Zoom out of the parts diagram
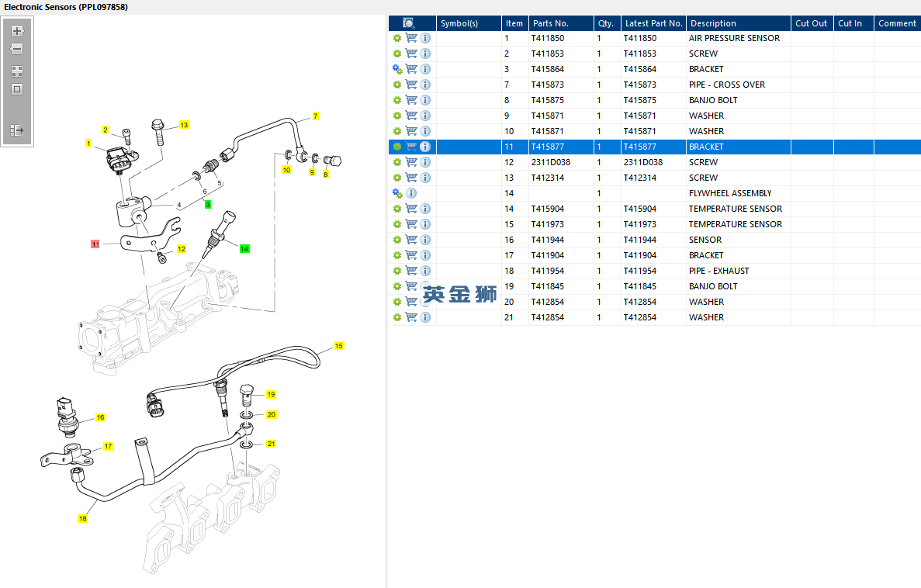Viewport: 921px width, 588px height. pos(17,49)
